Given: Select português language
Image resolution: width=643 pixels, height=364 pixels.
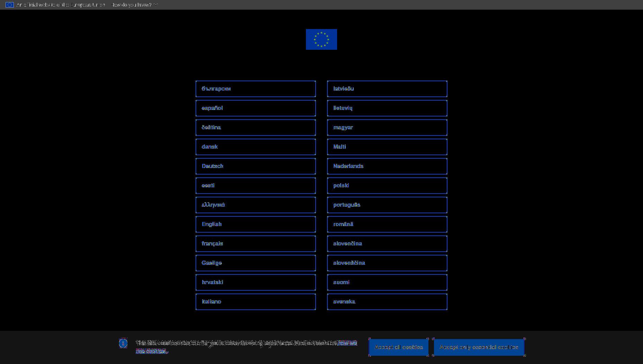Looking at the screenshot, I should pos(387,205).
